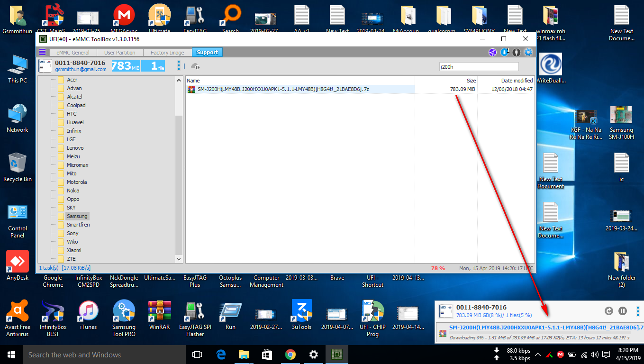Image resolution: width=644 pixels, height=364 pixels.
Task: Select the Factory Image tab
Action: tap(167, 53)
